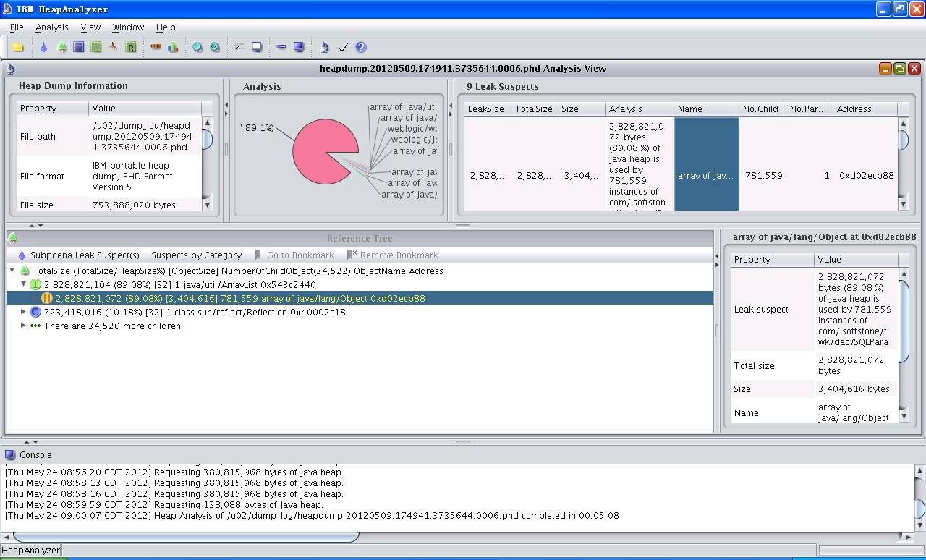Expand the 34,520 more children node
Image resolution: width=926 pixels, height=560 pixels.
coord(24,326)
